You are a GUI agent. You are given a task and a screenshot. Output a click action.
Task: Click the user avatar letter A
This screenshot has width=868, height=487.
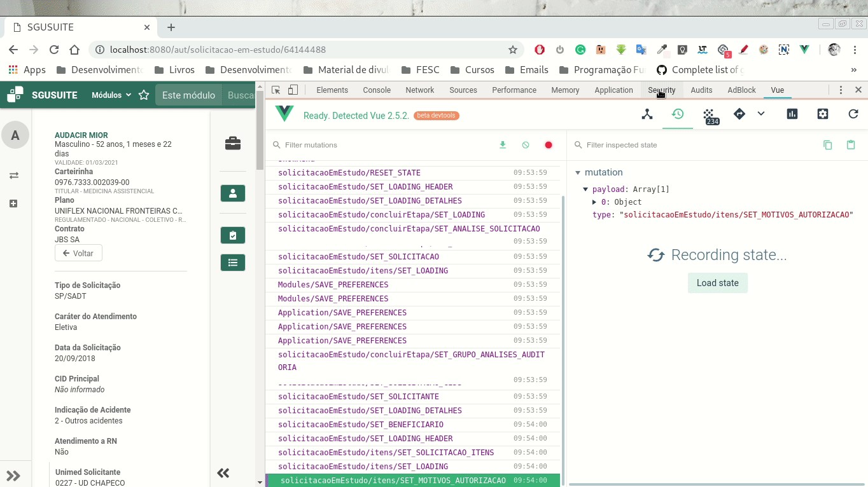click(x=15, y=135)
